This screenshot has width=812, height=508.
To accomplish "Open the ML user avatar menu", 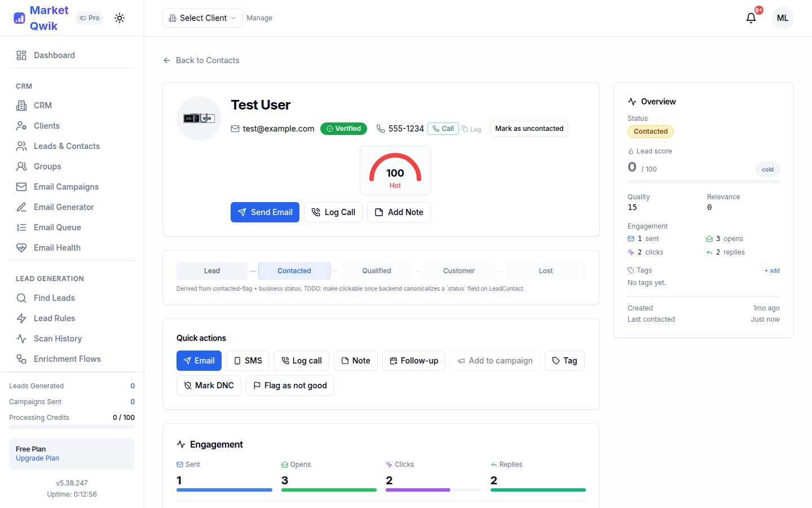I will click(783, 18).
